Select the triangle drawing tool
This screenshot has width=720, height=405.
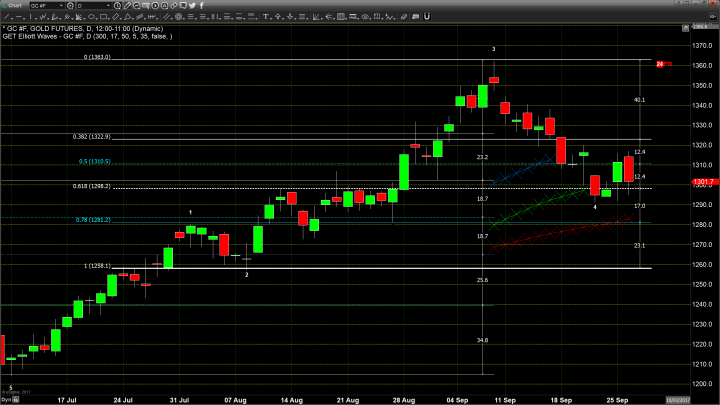click(128, 17)
